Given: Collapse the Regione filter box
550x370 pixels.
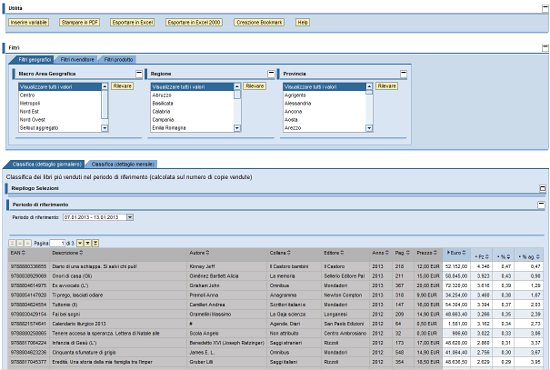Looking at the screenshot, I should 271,74.
